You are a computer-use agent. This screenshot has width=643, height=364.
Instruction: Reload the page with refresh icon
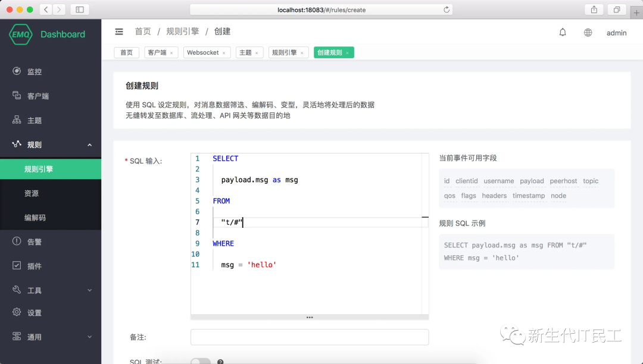pos(447,10)
